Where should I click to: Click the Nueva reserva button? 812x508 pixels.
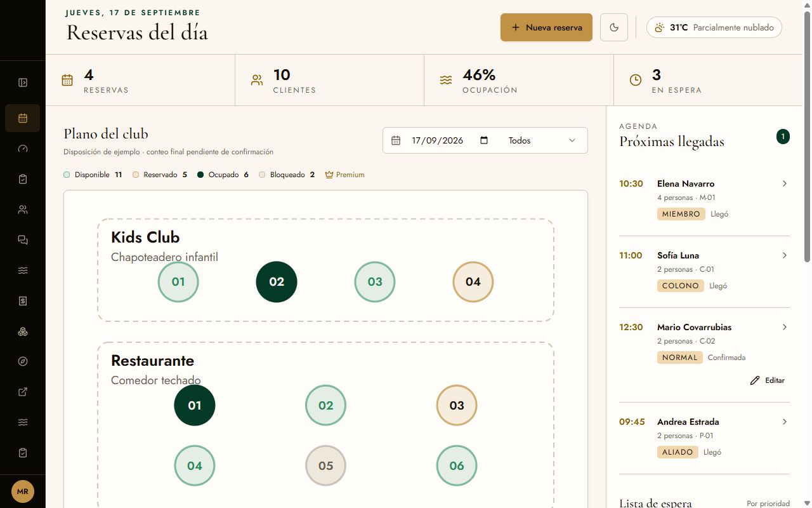tap(546, 27)
